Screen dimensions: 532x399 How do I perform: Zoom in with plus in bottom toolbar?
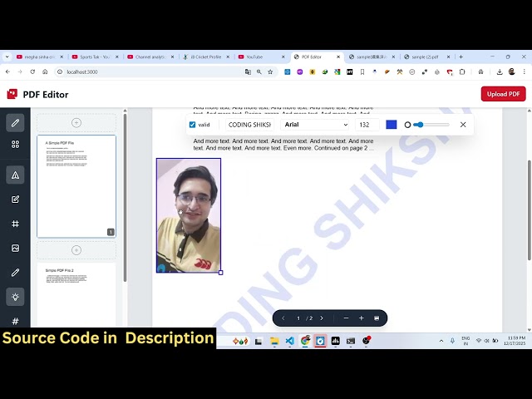click(362, 318)
